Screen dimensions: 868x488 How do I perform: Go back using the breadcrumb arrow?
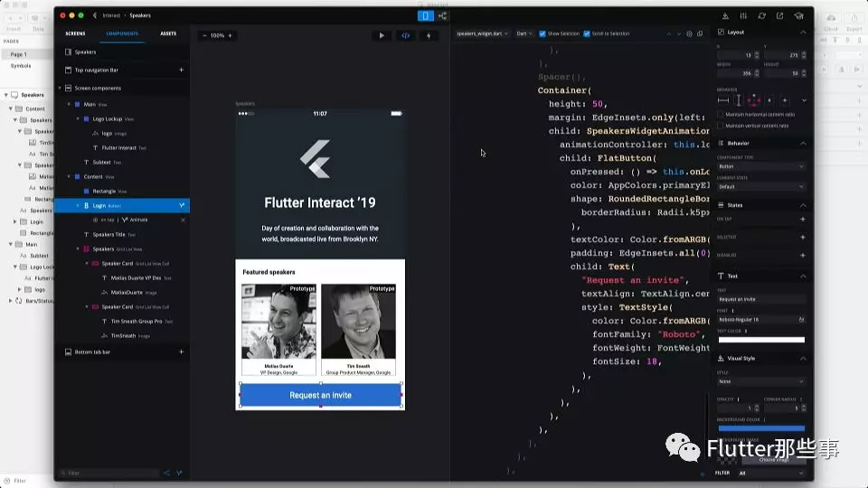click(95, 15)
